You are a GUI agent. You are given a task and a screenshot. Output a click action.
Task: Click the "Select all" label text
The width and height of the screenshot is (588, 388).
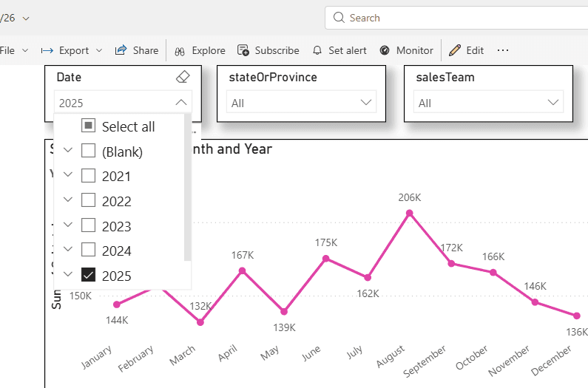[128, 126]
